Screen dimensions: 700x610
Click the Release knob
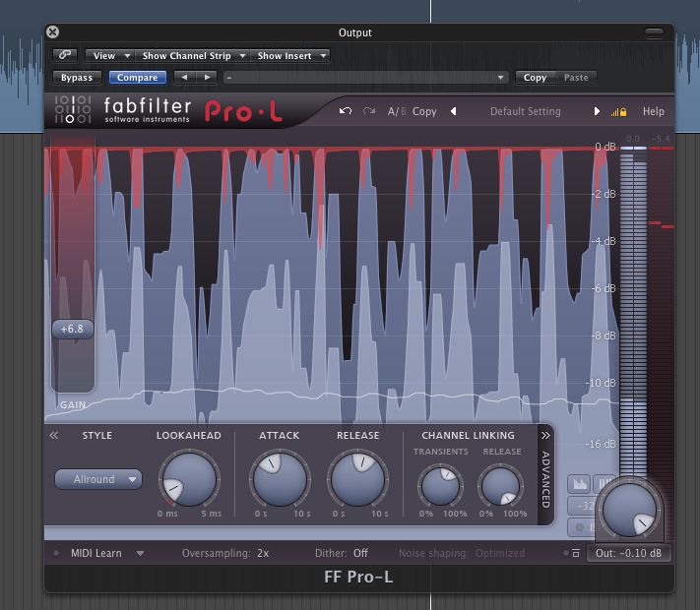(357, 480)
